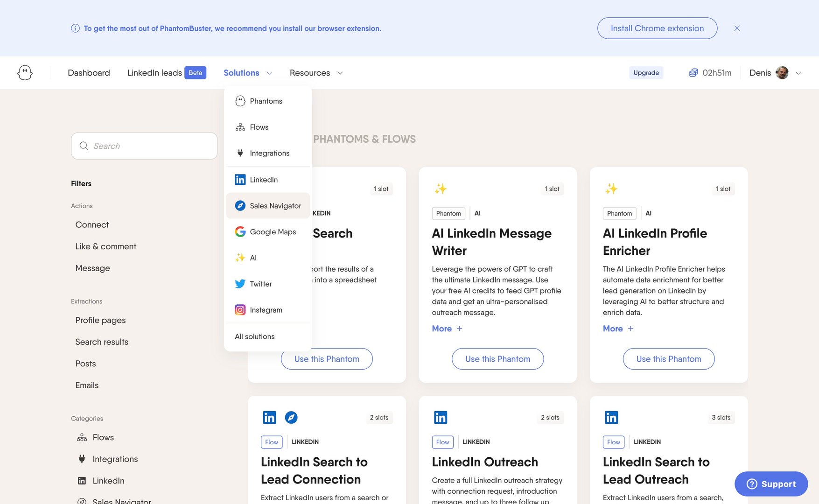Click the Phantoms ghost icon in menu
The width and height of the screenshot is (819, 504).
tap(240, 101)
